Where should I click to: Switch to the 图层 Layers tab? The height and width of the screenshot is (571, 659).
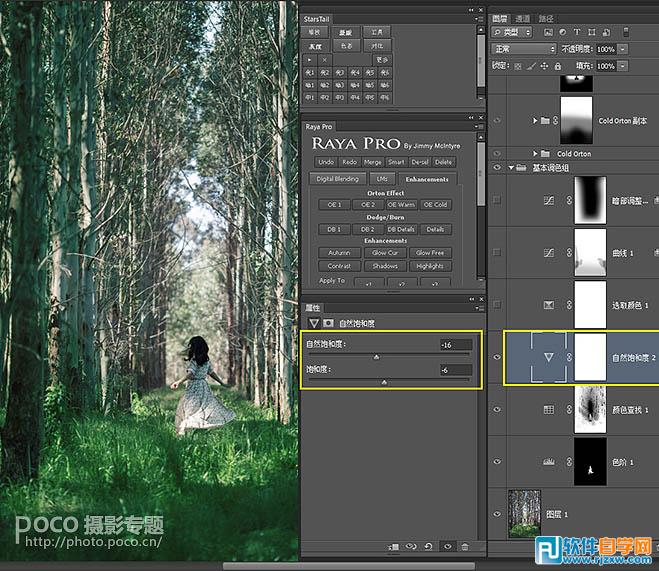click(500, 19)
